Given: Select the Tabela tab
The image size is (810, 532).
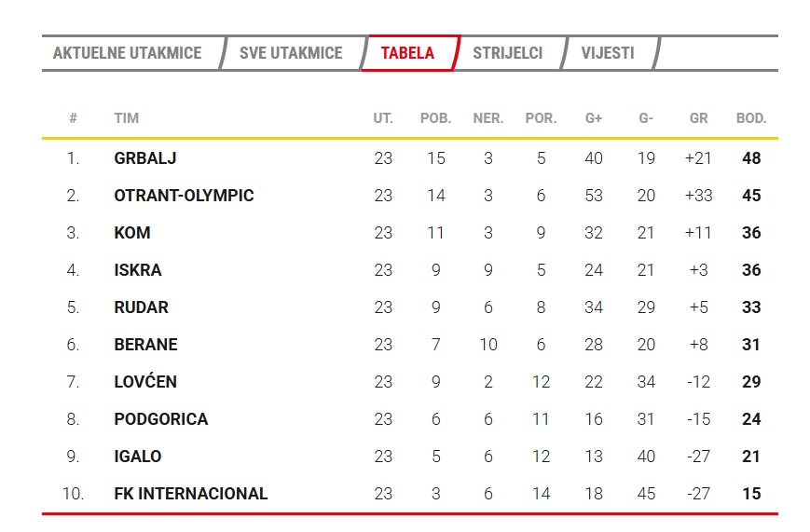Looking at the screenshot, I should pos(407,53).
